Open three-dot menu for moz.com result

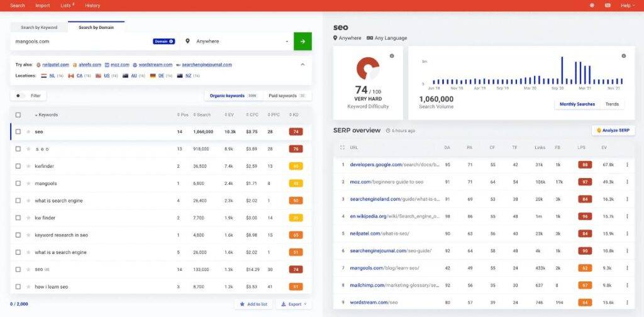tap(626, 182)
